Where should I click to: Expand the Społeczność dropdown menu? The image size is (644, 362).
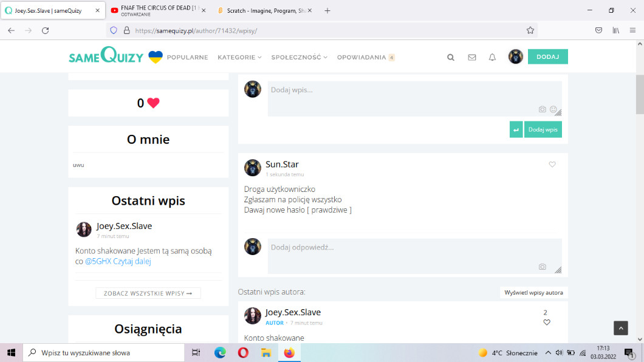pyautogui.click(x=299, y=57)
